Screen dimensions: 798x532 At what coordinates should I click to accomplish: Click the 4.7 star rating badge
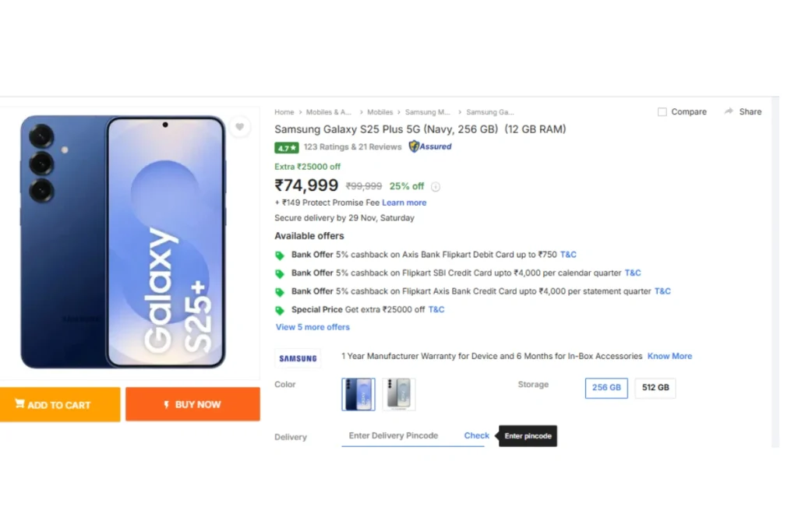point(286,147)
